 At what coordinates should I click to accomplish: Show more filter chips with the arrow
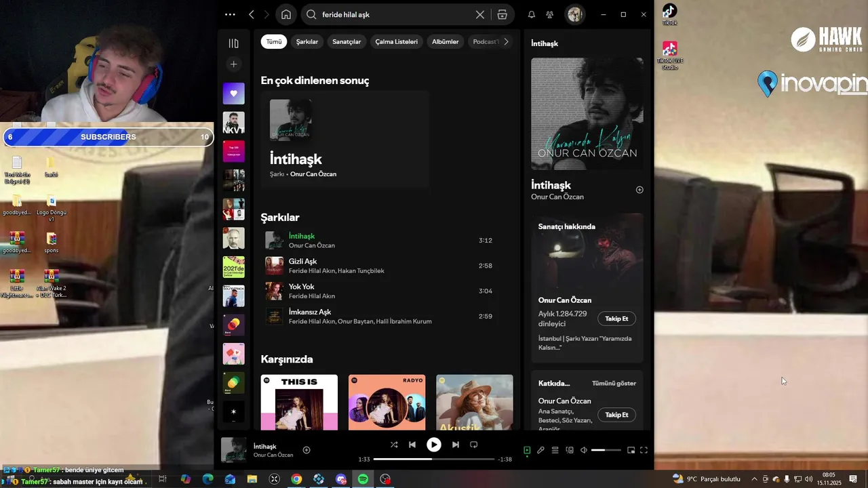[506, 41]
